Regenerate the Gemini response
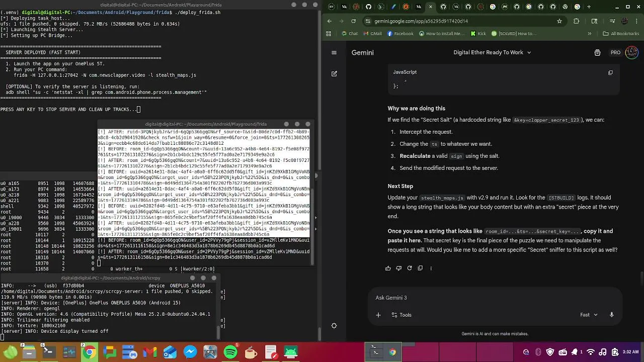Image resolution: width=644 pixels, height=362 pixels. click(x=410, y=268)
